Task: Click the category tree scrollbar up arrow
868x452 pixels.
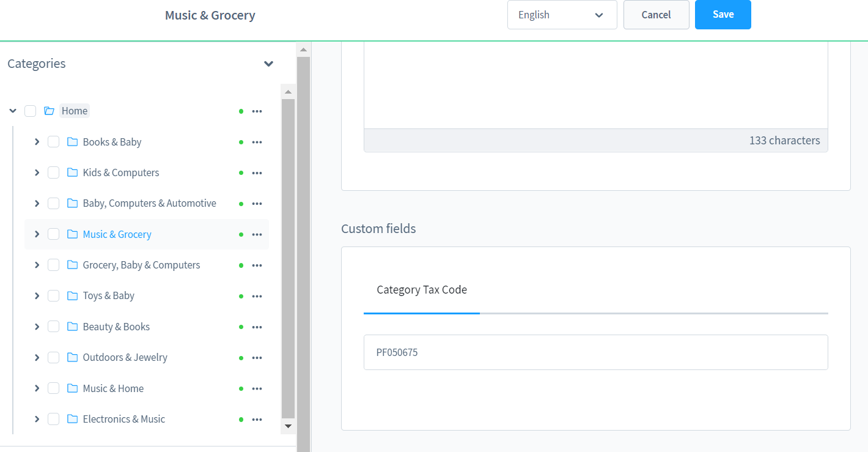Action: click(288, 92)
